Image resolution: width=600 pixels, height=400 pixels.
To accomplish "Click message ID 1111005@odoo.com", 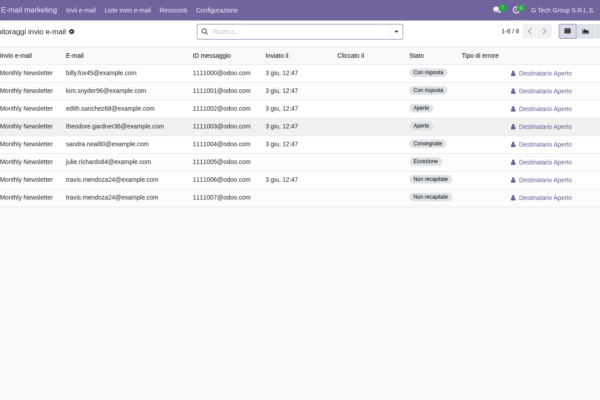I will [x=222, y=162].
